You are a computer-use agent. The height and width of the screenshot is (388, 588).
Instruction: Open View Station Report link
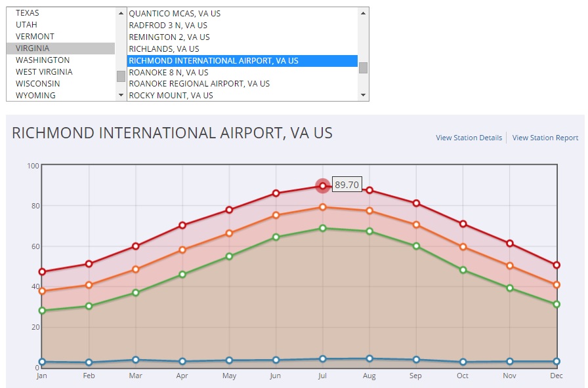point(545,138)
